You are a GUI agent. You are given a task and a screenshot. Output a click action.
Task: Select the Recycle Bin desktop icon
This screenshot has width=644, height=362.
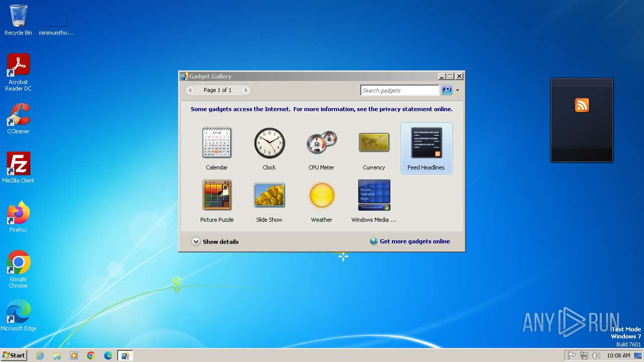(x=18, y=20)
